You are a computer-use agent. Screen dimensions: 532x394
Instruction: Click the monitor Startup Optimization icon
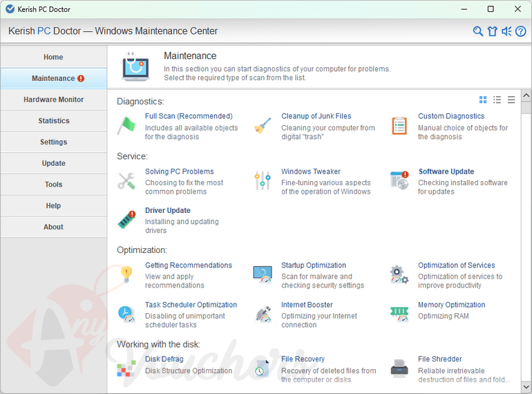tap(263, 274)
